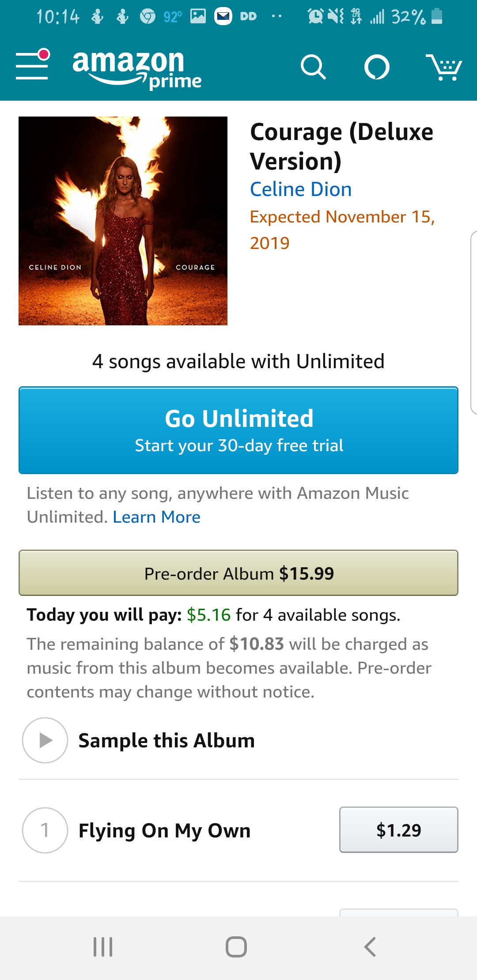The height and width of the screenshot is (980, 477).
Task: Tap the Sample this Album label
Action: tap(167, 740)
